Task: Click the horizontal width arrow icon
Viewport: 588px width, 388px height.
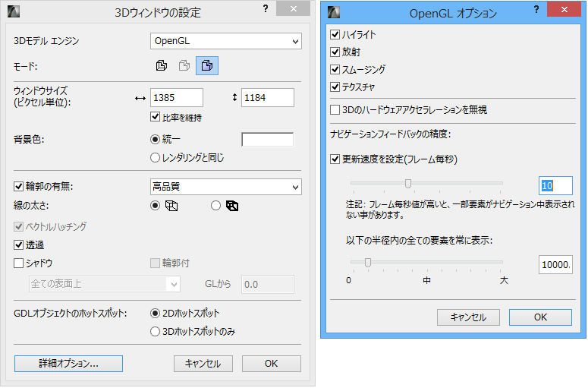Action: (x=140, y=98)
